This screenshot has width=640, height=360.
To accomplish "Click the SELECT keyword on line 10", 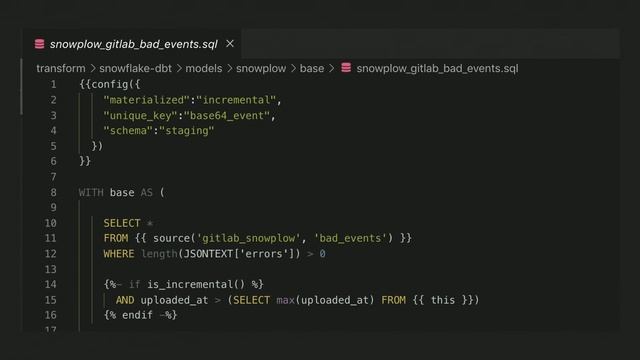I will [x=122, y=223].
